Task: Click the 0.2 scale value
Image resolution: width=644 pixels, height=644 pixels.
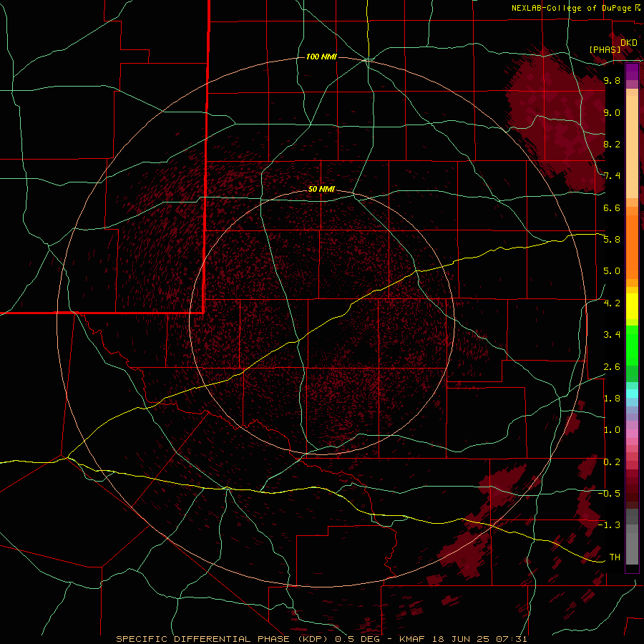Action: coord(612,462)
